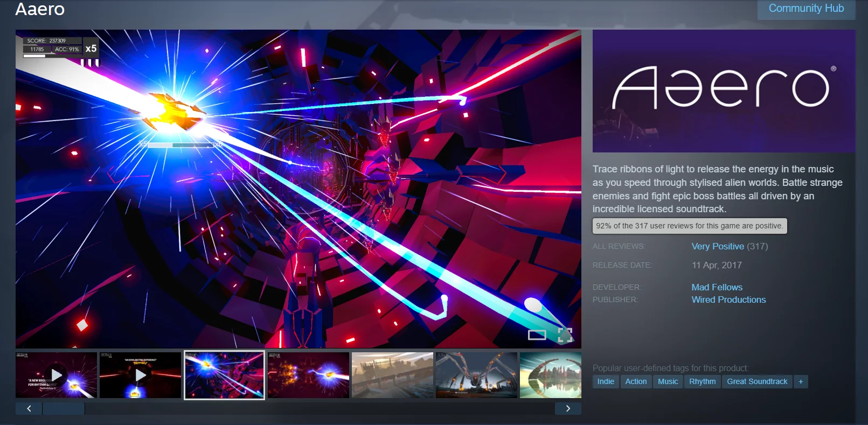Viewport: 868px width, 425px height.
Task: View the Very Positive reviews summary
Action: click(717, 246)
